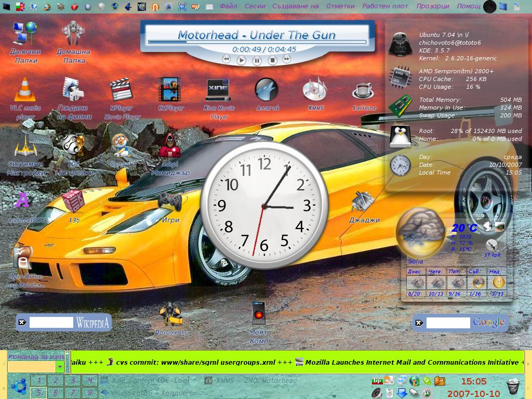Open the Създаване на menu
The height and width of the screenshot is (399, 532).
pos(295,6)
